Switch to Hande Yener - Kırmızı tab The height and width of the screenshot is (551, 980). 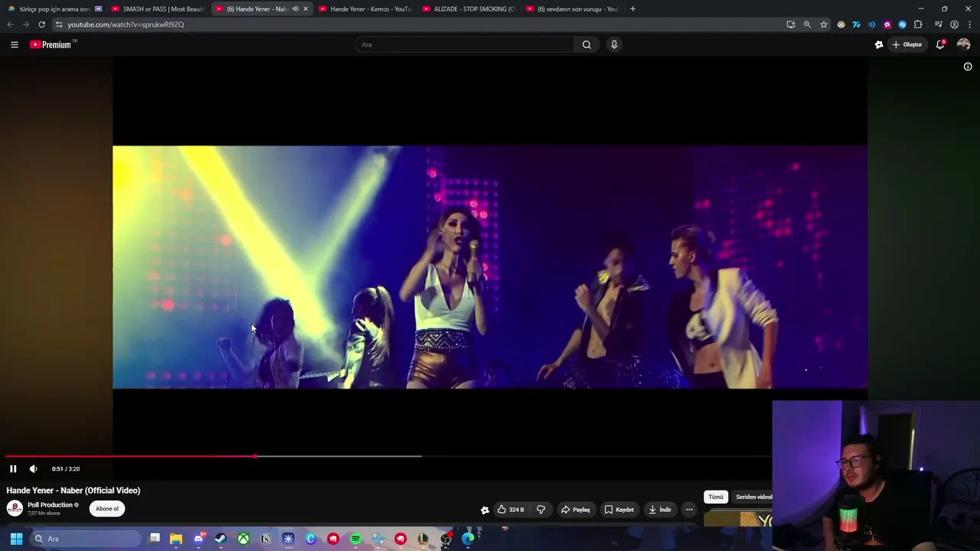tap(365, 9)
